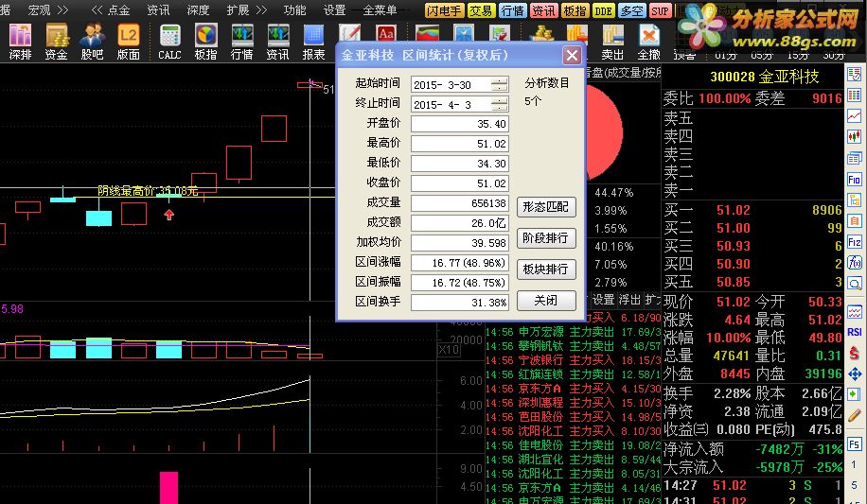Click the 资讯 news toolbar icon
This screenshot has width=867, height=504.
point(277,42)
